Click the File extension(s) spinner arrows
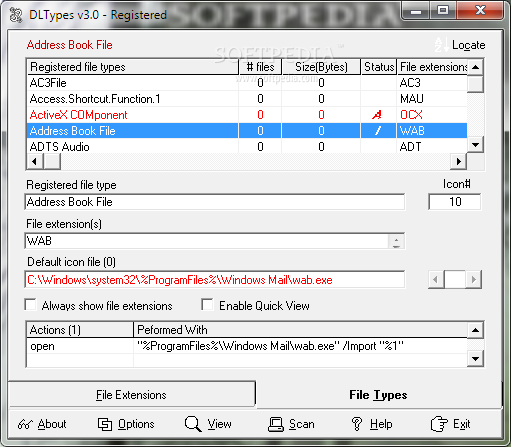Viewport: 511px width, 447px height. tap(396, 242)
